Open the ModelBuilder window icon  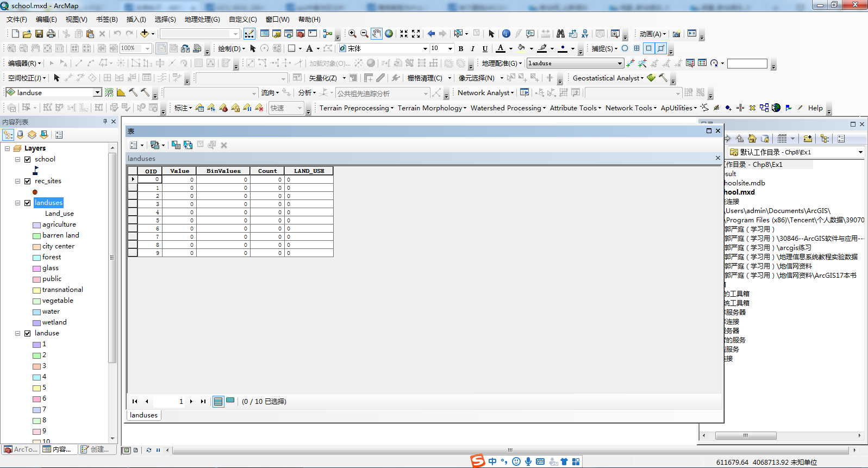[x=327, y=34]
